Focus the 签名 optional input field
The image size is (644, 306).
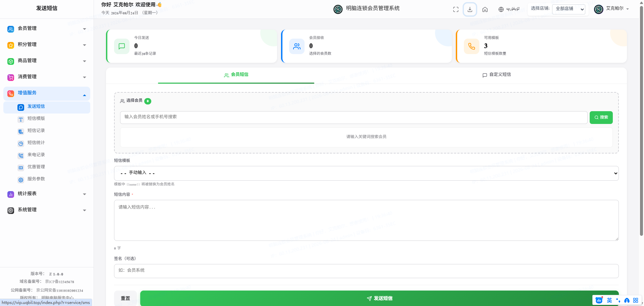366,271
